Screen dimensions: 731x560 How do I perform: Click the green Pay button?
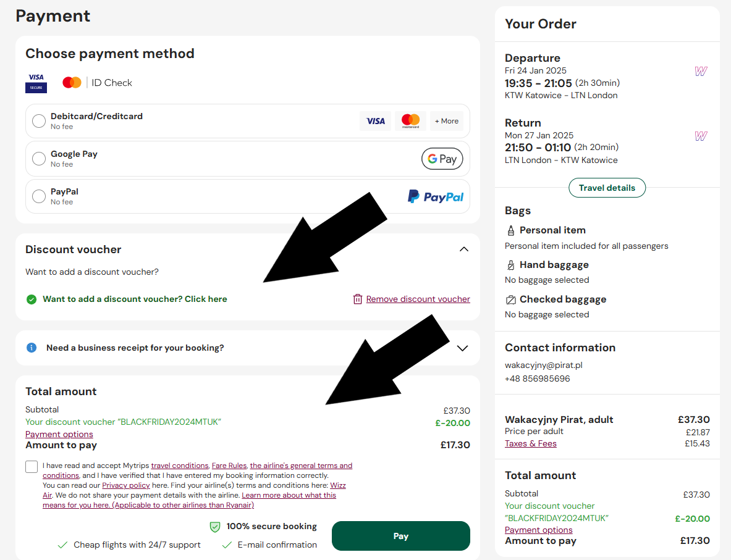[401, 536]
